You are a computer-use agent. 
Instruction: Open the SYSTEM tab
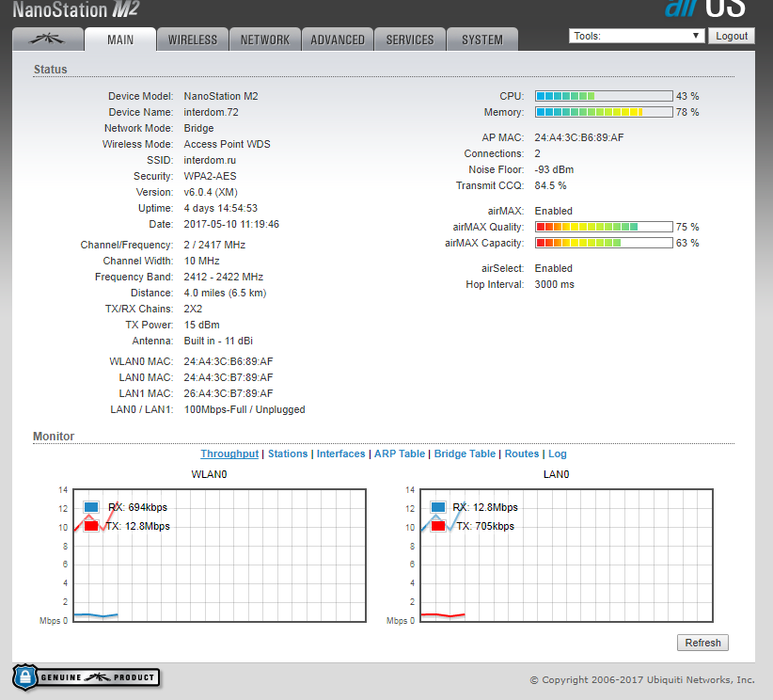[x=482, y=40]
